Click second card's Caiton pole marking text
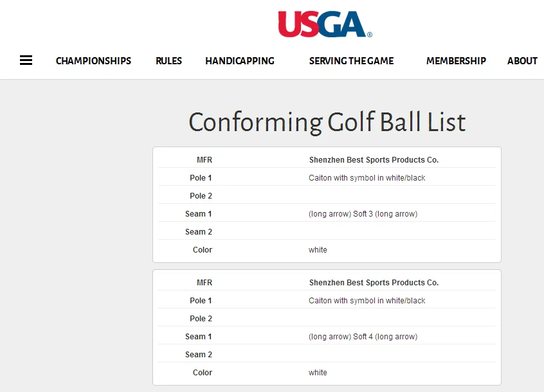This screenshot has height=392, width=544. tap(367, 301)
